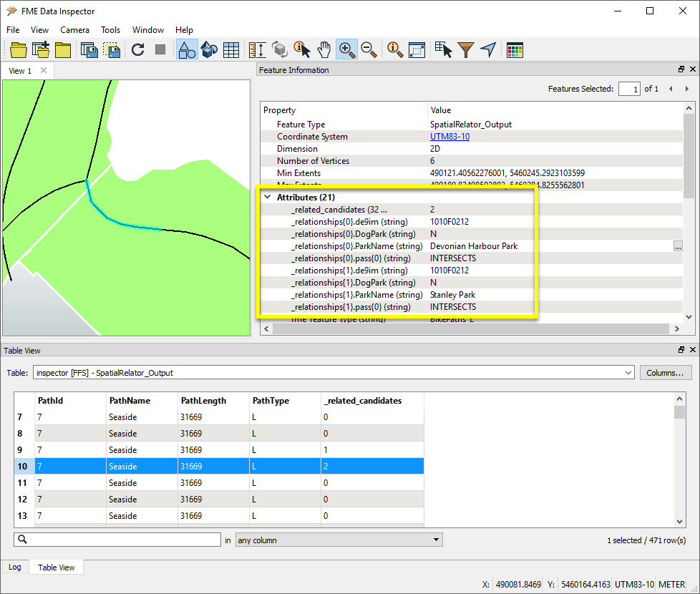Click the Refresh toolbar icon
The width and height of the screenshot is (700, 594).
pos(138,49)
